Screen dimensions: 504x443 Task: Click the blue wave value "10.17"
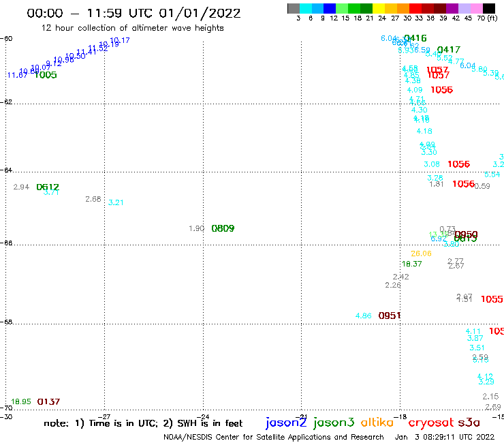click(120, 40)
